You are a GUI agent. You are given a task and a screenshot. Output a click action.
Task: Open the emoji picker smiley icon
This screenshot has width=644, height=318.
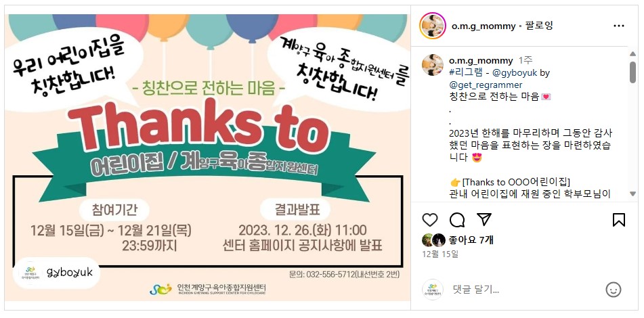click(614, 290)
